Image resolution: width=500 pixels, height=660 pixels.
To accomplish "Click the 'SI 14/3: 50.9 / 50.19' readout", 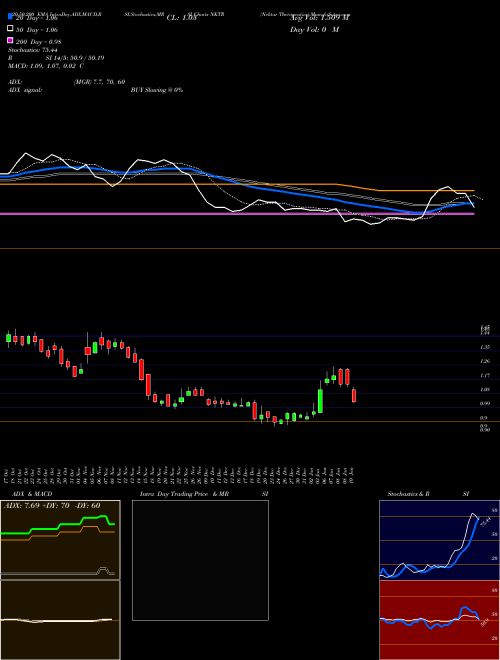I will pos(75,58).
